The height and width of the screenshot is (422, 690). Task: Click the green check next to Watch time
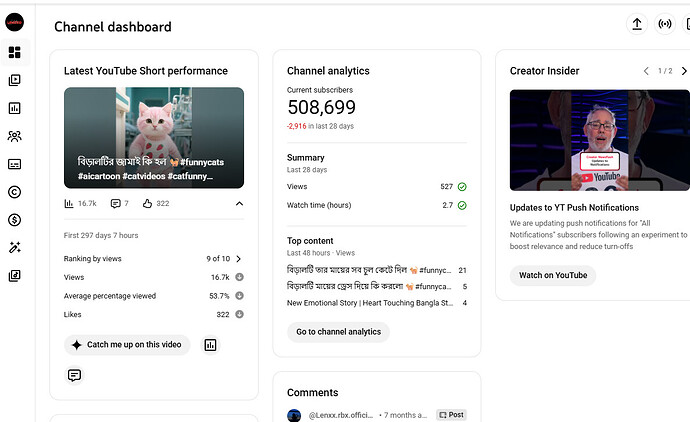462,205
